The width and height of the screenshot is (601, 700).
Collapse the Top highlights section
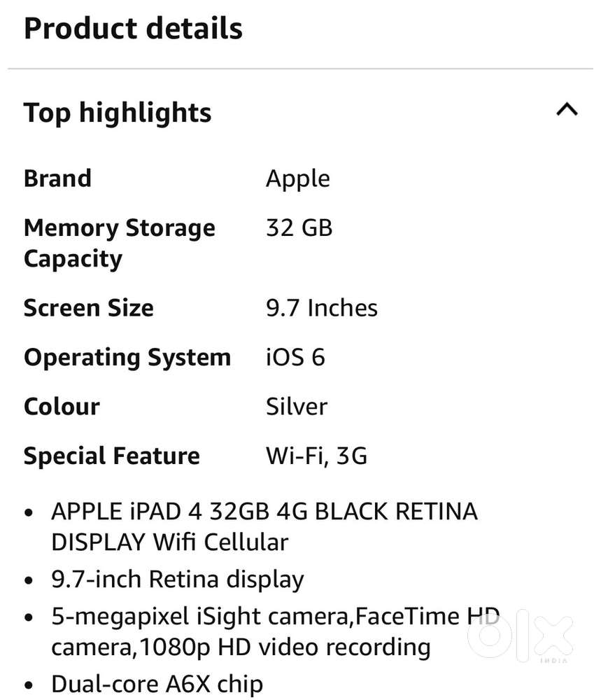tap(568, 110)
